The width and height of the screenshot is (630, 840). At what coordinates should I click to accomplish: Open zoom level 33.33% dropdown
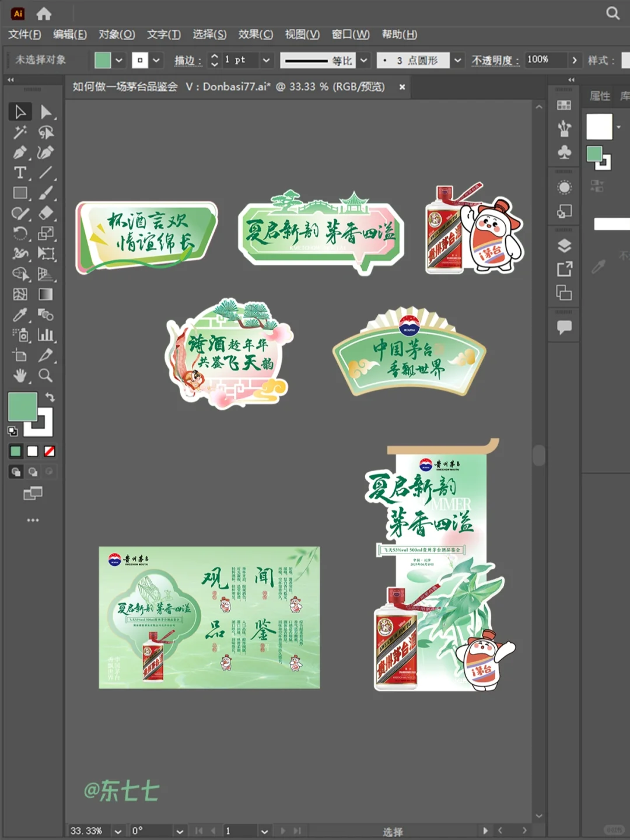[118, 831]
